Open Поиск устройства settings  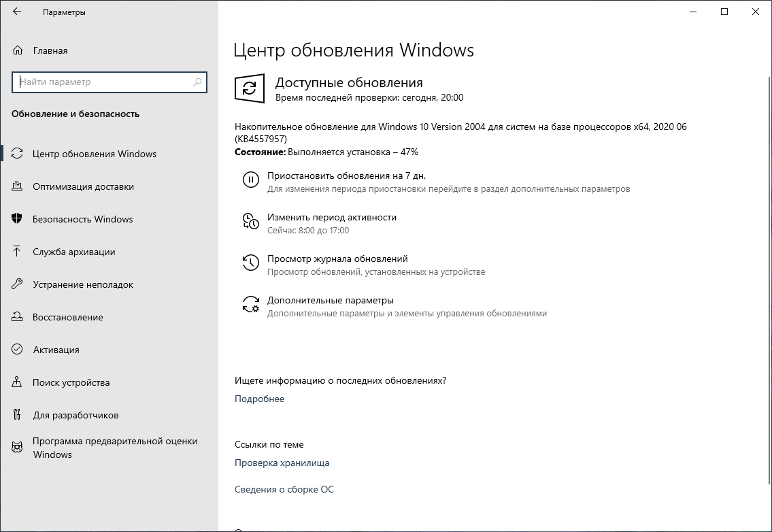pyautogui.click(x=71, y=382)
